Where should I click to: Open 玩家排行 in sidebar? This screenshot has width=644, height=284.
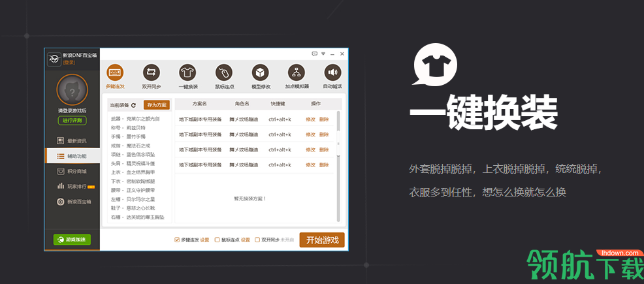pyautogui.click(x=72, y=186)
